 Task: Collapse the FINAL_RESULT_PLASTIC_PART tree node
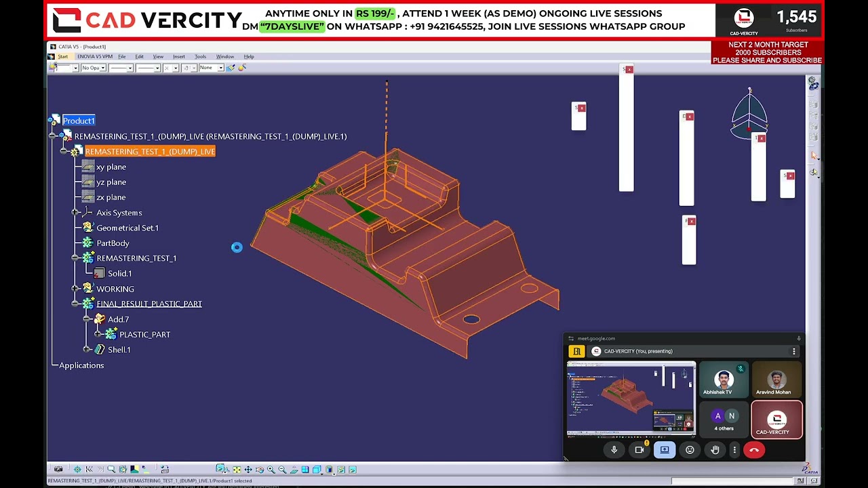(x=75, y=304)
